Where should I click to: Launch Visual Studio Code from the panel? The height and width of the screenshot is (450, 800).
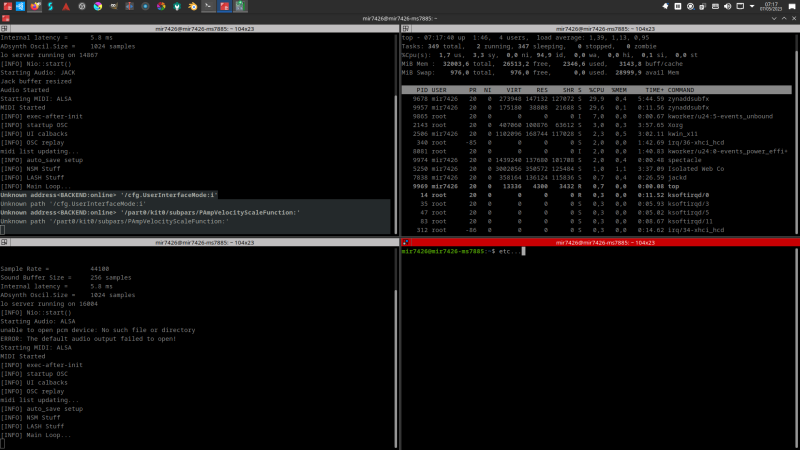[20, 6]
